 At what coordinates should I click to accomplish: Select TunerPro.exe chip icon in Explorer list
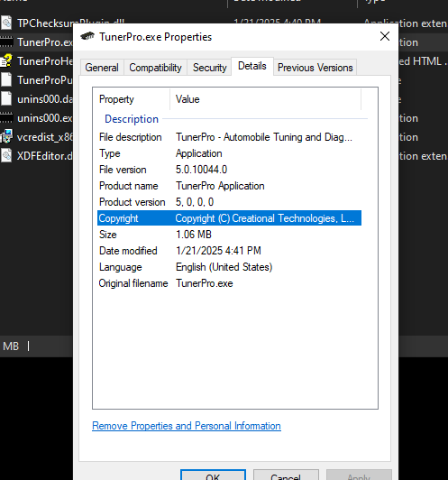coord(6,42)
